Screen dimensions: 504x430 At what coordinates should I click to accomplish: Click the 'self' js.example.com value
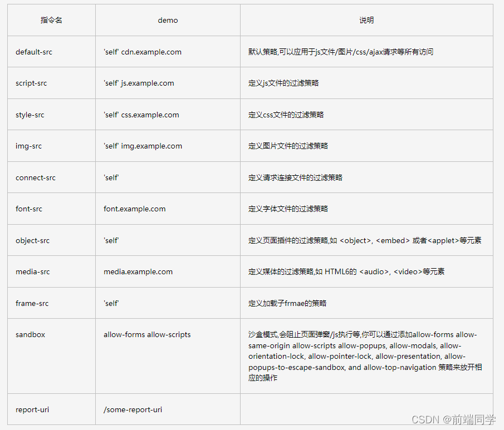[139, 83]
